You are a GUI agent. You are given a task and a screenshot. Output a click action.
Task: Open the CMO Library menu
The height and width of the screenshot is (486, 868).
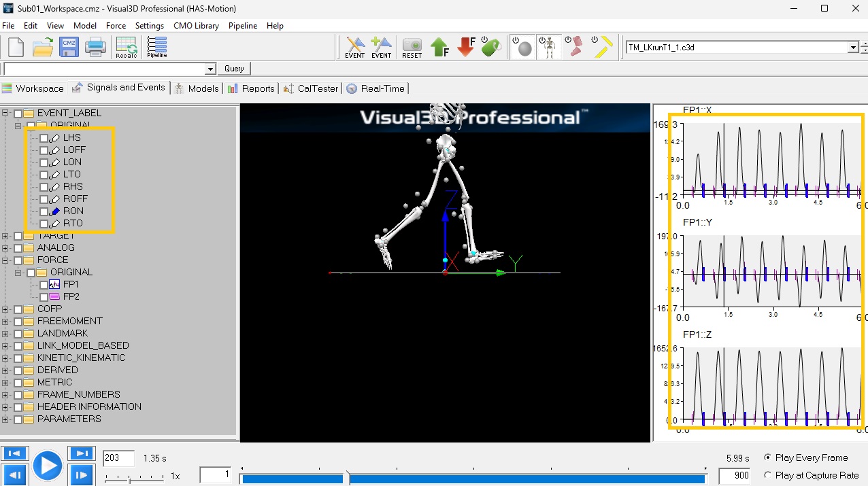(x=197, y=26)
